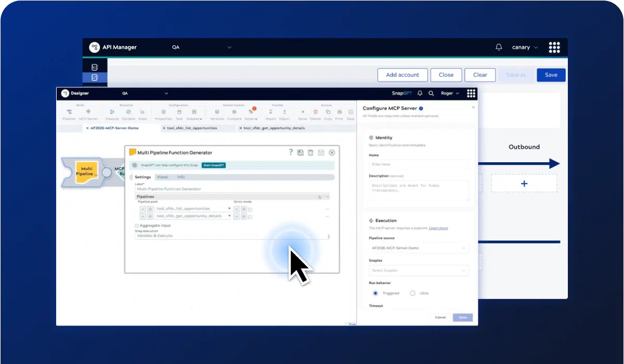Click the Pipeline icon in Designer toolbar
The height and width of the screenshot is (364, 624).
point(69,112)
